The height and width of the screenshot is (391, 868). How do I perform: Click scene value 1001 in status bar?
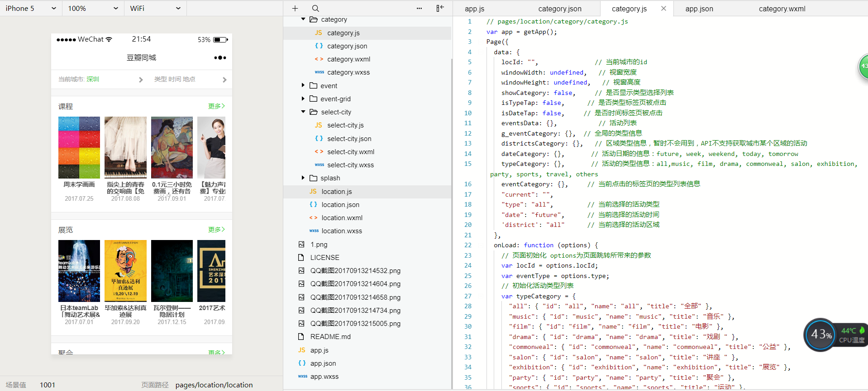48,385
